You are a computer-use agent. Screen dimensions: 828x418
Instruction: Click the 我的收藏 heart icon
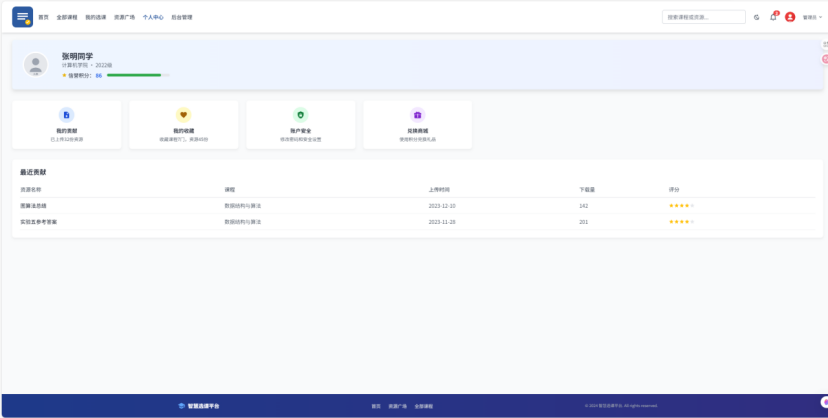click(x=184, y=115)
